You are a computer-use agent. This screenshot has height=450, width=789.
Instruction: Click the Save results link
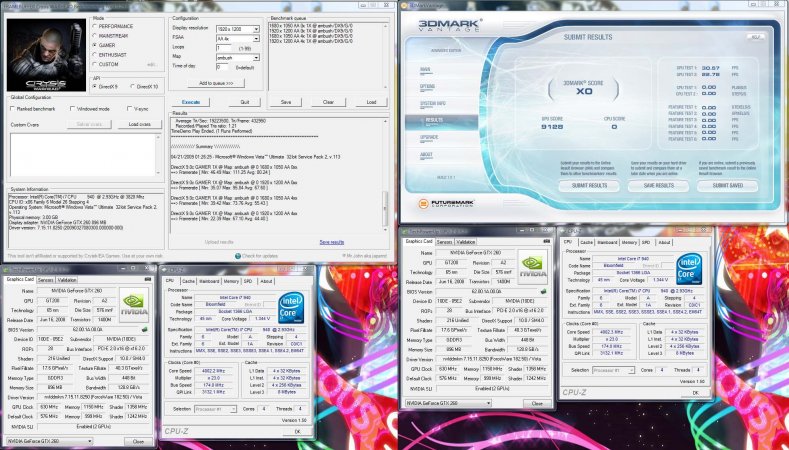coord(332,242)
